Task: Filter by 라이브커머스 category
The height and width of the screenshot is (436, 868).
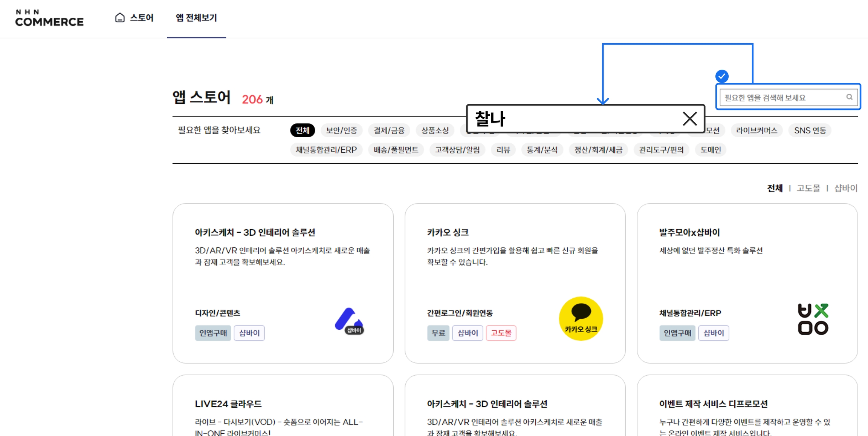Action: 756,130
